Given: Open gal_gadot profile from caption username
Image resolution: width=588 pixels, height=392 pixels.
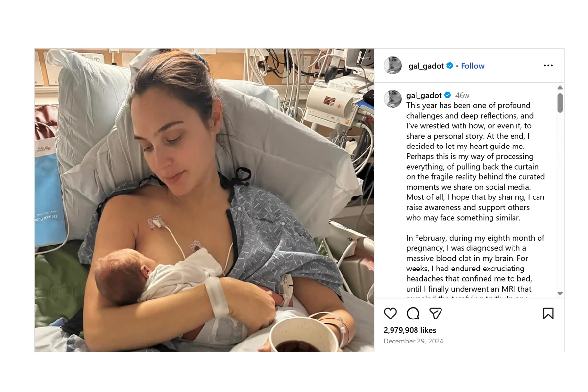Looking at the screenshot, I should 424,95.
